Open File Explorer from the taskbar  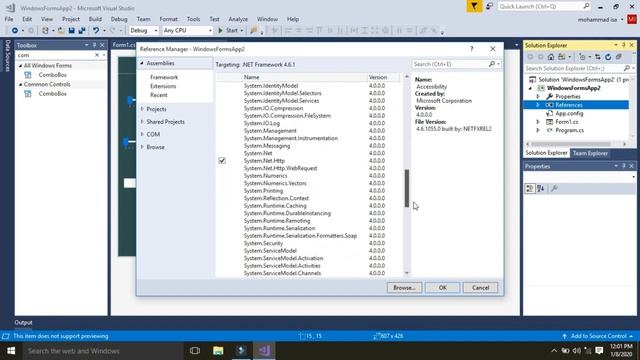pos(218,351)
